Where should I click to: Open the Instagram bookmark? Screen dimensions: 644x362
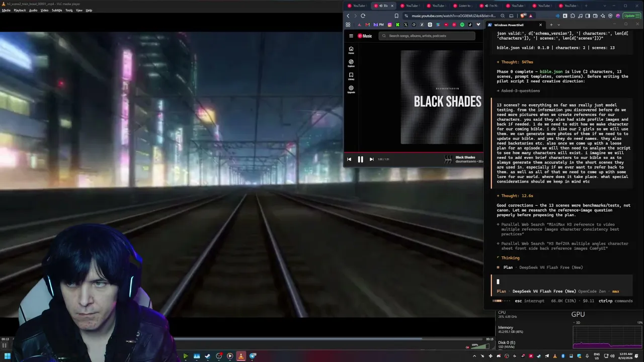[x=390, y=25]
